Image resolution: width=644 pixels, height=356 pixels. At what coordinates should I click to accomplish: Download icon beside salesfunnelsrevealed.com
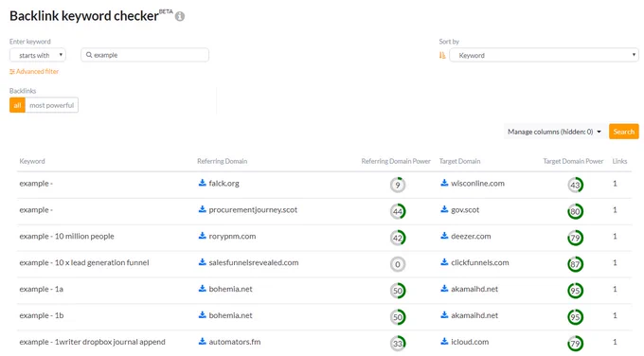(x=202, y=262)
